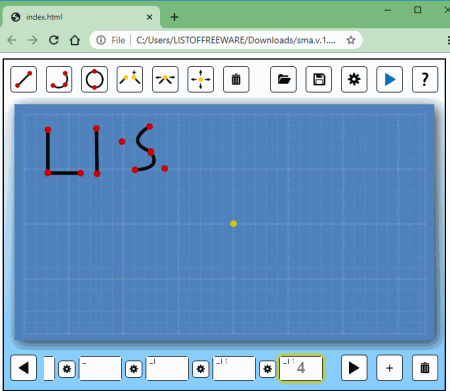The height and width of the screenshot is (391, 450).
Task: Click the red point at top of S
Action: (x=149, y=127)
